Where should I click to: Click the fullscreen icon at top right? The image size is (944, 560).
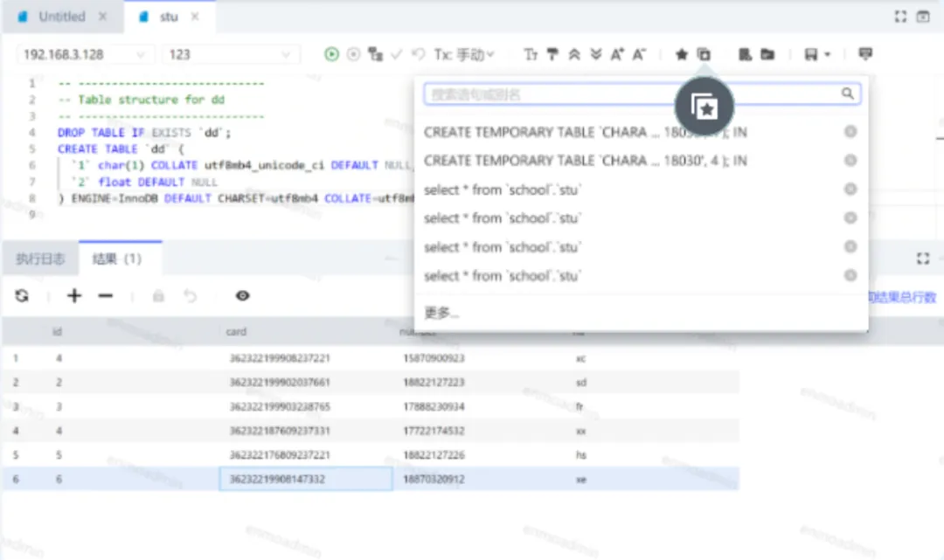(900, 17)
